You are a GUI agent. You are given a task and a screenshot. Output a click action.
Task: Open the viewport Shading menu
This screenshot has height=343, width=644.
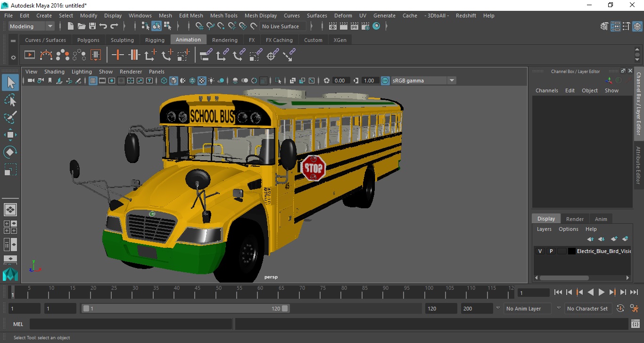click(x=54, y=72)
